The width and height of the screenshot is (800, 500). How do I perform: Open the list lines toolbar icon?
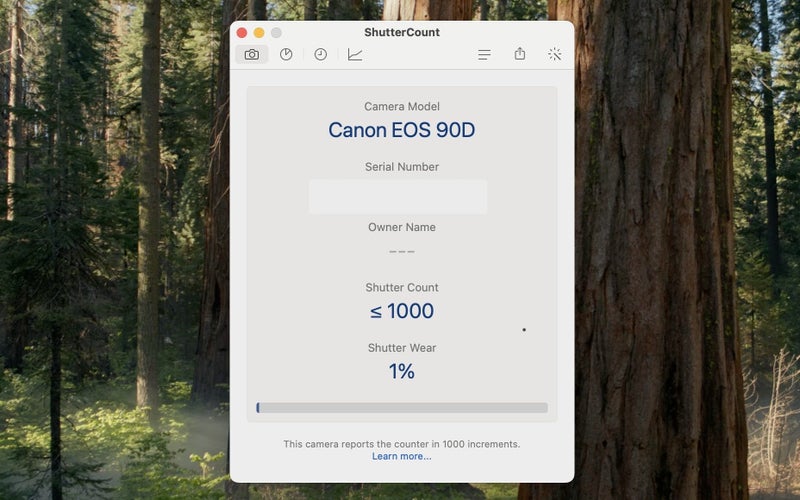pos(484,54)
